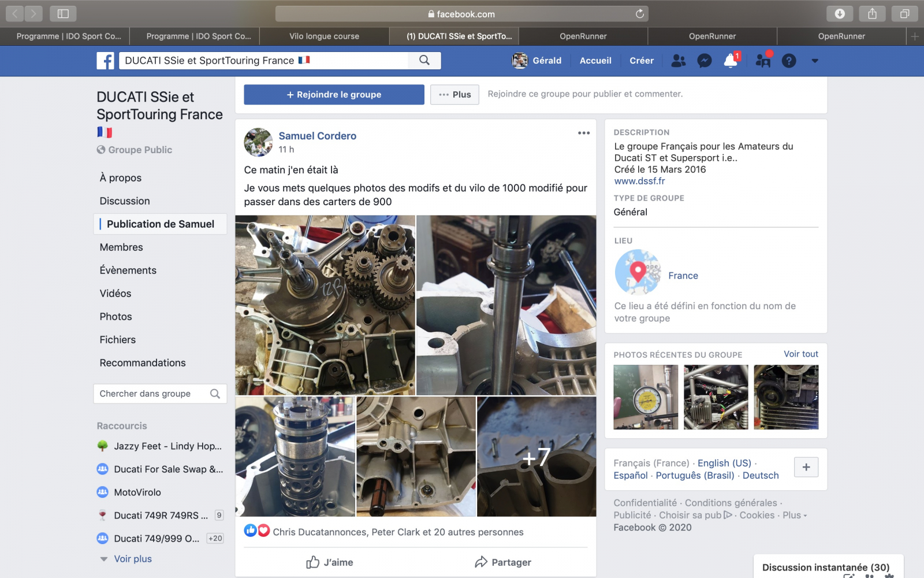
Task: Switch language to Español
Action: point(631,475)
